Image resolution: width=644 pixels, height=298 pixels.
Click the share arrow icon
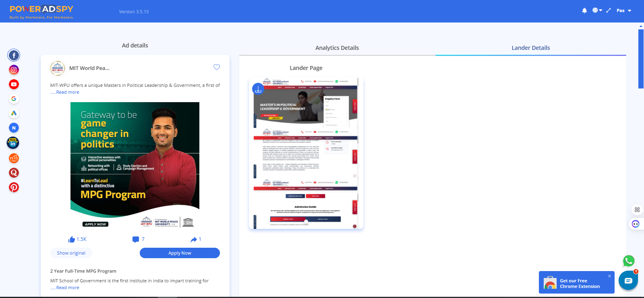point(194,239)
